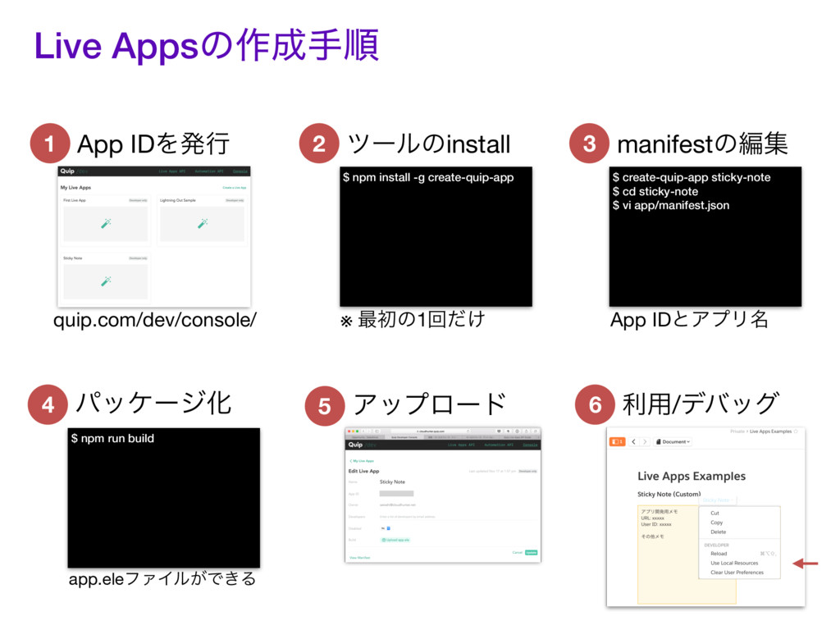The image size is (840, 630).
Task: Click the vi app/manifest.json command line
Action: [671, 206]
